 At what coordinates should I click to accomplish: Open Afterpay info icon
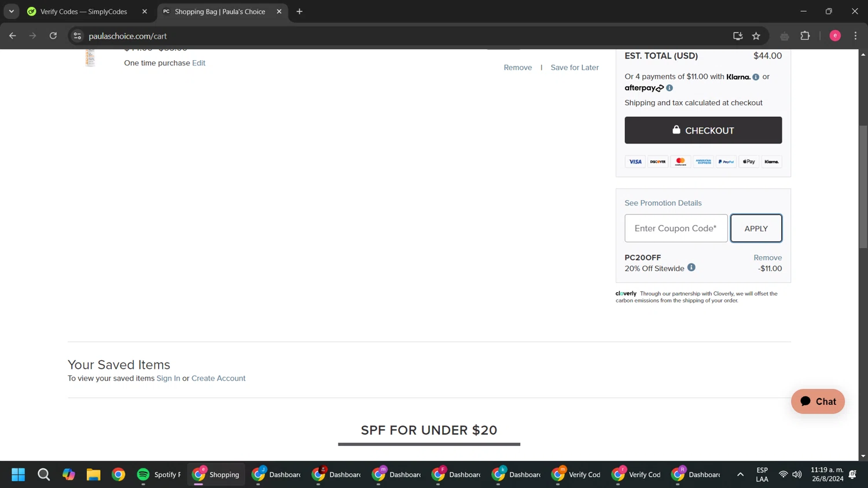coord(670,88)
